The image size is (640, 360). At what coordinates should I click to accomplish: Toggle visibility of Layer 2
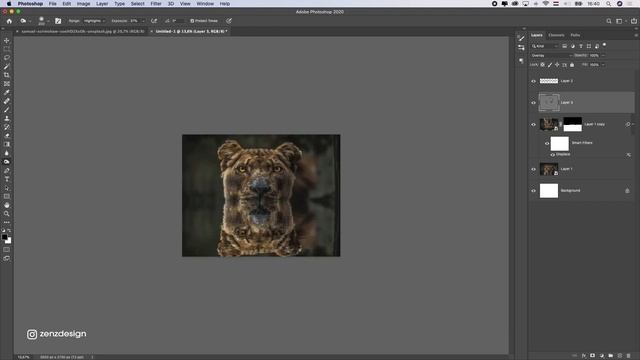click(533, 81)
